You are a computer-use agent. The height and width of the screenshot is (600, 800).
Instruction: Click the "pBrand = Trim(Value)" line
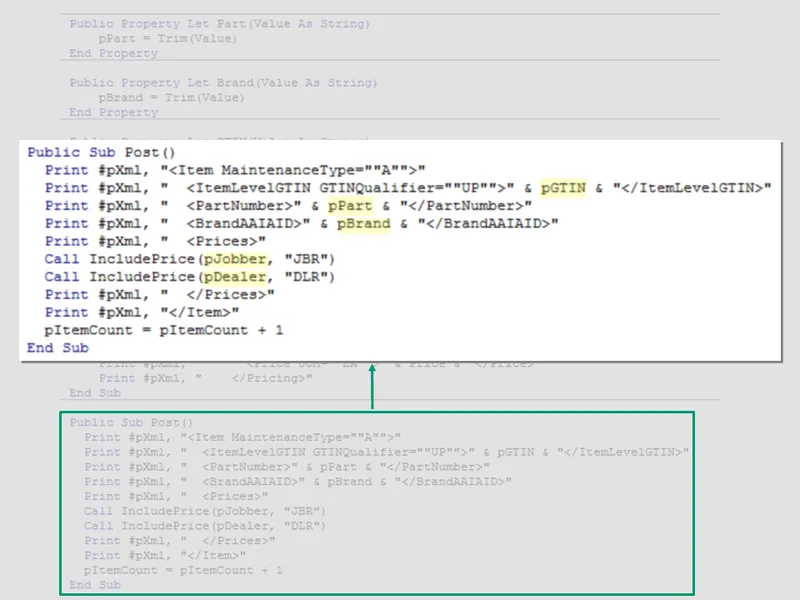tap(172, 98)
